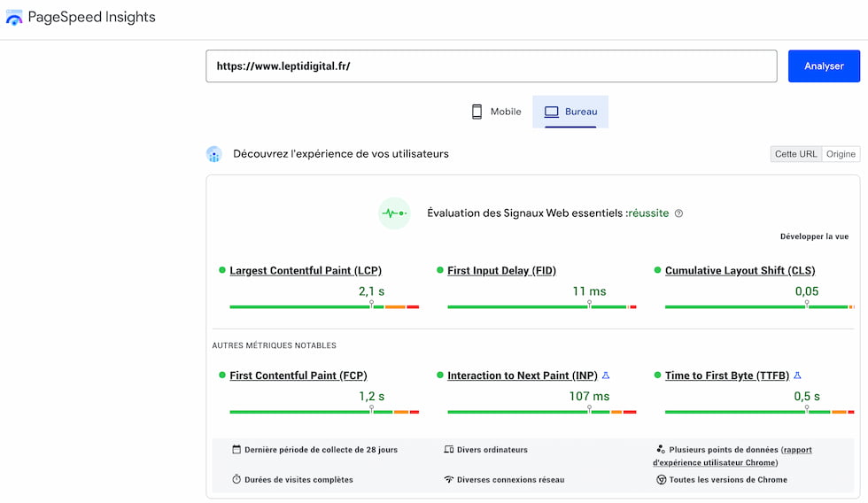
Task: Open Largest Contentful Paint (LCP) link
Action: [x=306, y=271]
